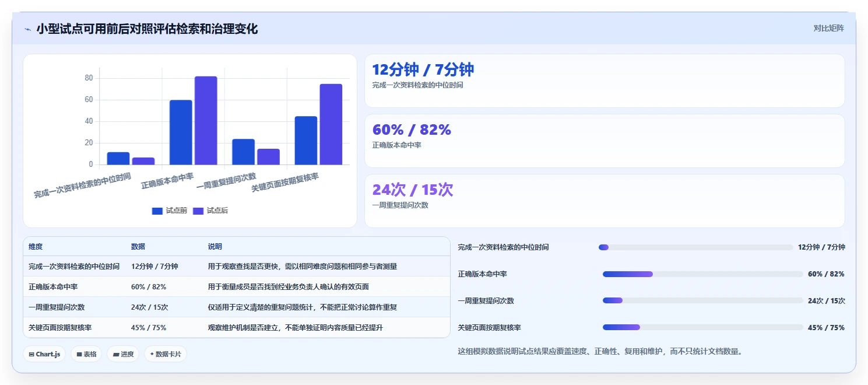The height and width of the screenshot is (385, 868).
Task: Click the 数据 table column header
Action: point(138,247)
